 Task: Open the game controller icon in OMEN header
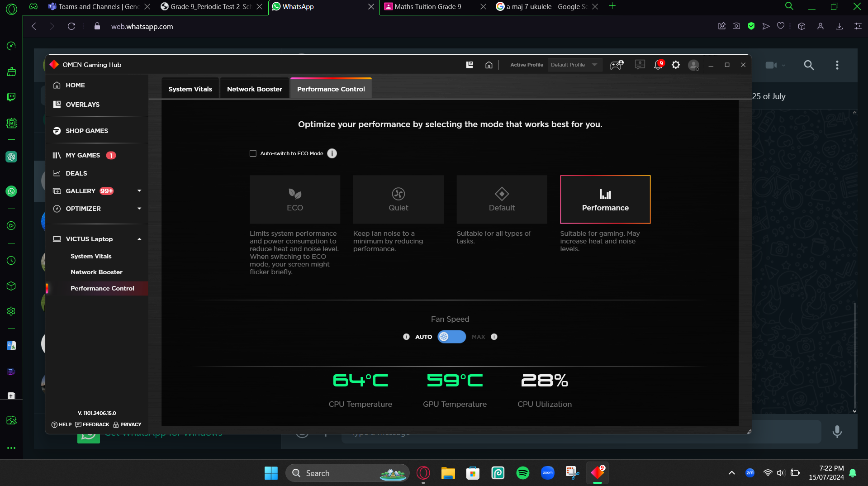(x=617, y=65)
